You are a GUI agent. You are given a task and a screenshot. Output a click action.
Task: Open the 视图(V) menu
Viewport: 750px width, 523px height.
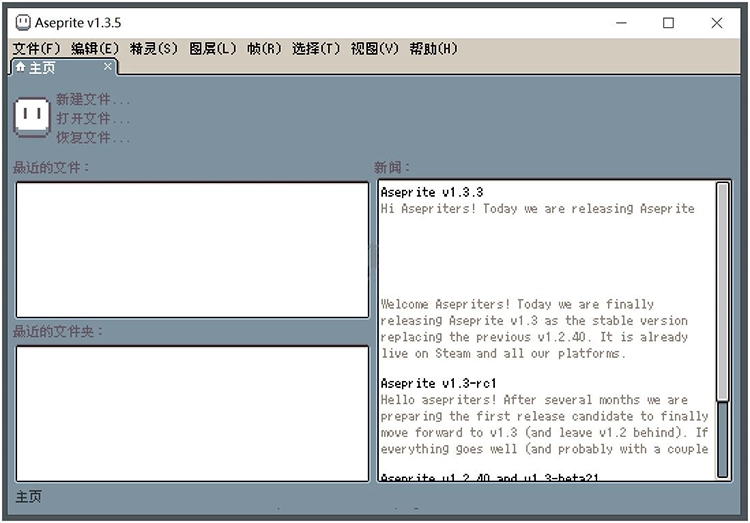374,48
